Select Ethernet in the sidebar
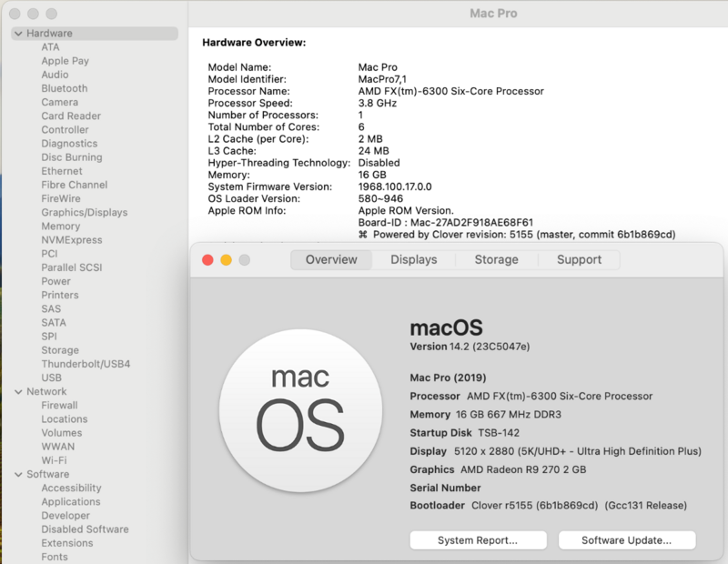 click(x=61, y=171)
